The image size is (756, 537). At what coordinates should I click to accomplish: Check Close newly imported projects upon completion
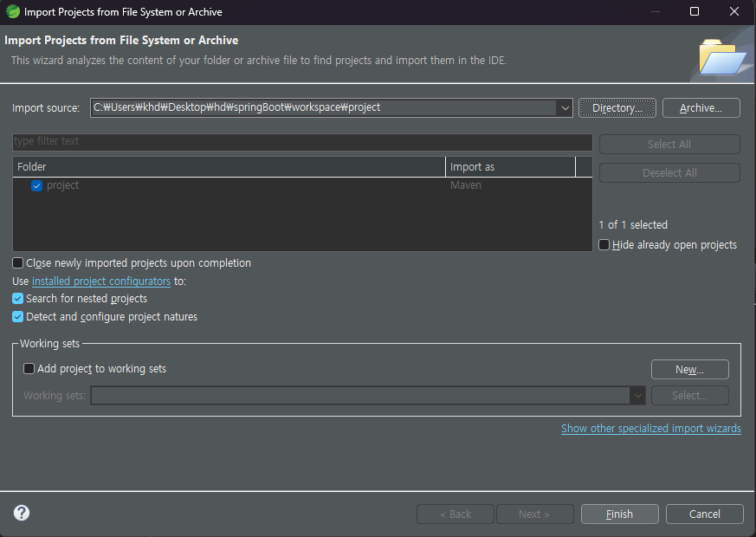[18, 262]
